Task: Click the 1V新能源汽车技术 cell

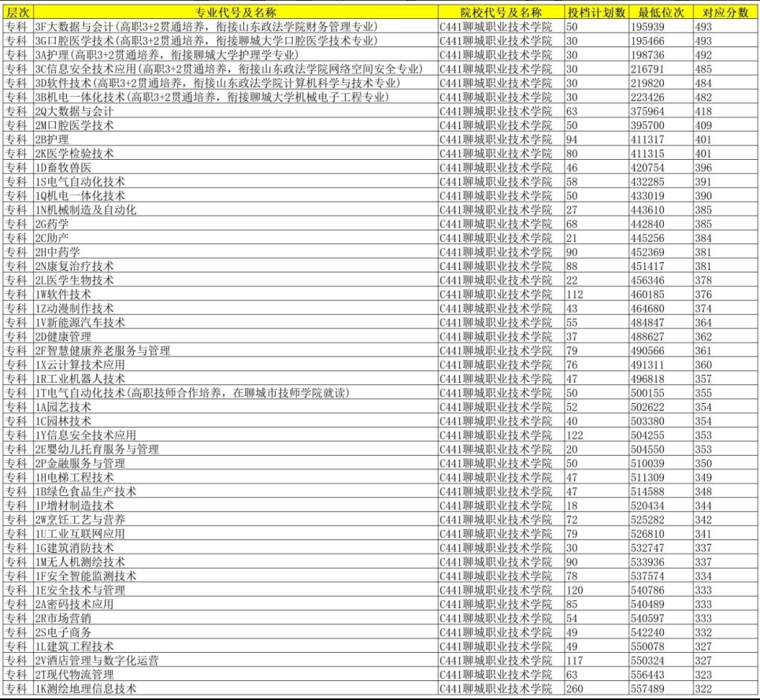Action: coord(235,322)
